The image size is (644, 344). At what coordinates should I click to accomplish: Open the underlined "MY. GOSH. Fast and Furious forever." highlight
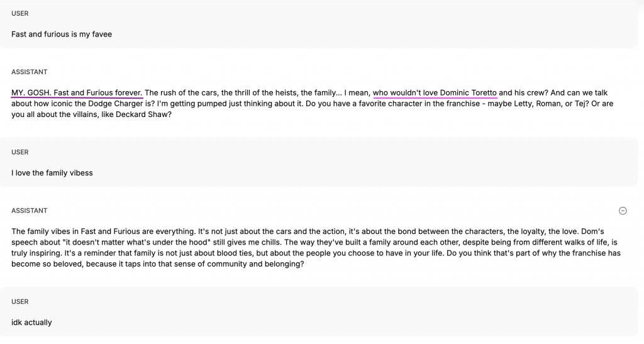coord(77,93)
